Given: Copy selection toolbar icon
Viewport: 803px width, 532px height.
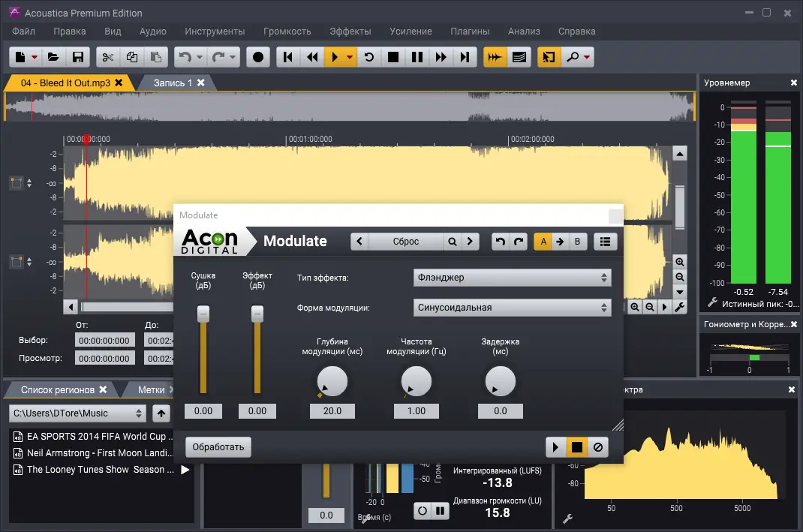Looking at the screenshot, I should pos(132,57).
